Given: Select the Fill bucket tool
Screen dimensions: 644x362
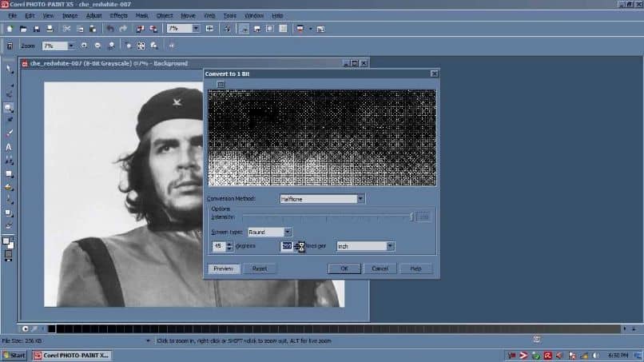Looking at the screenshot, I should pos(9,187).
